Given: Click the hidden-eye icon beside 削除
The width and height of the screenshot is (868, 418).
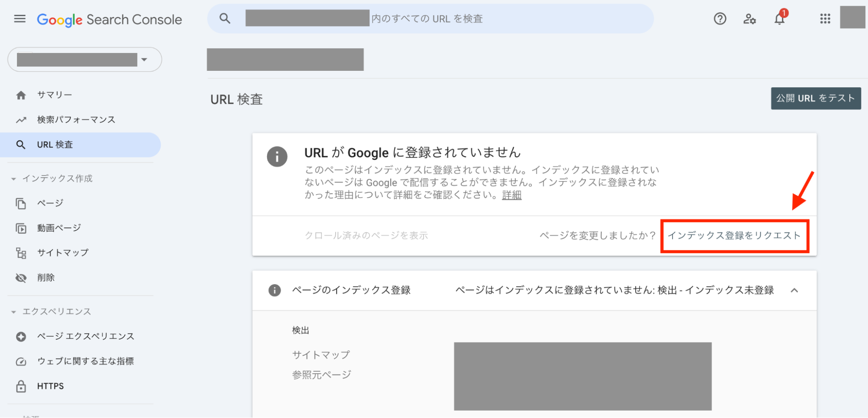Looking at the screenshot, I should click(x=21, y=278).
